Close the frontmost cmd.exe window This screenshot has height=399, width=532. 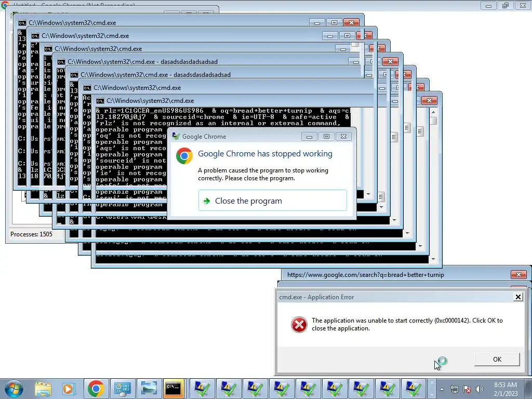pos(429,100)
